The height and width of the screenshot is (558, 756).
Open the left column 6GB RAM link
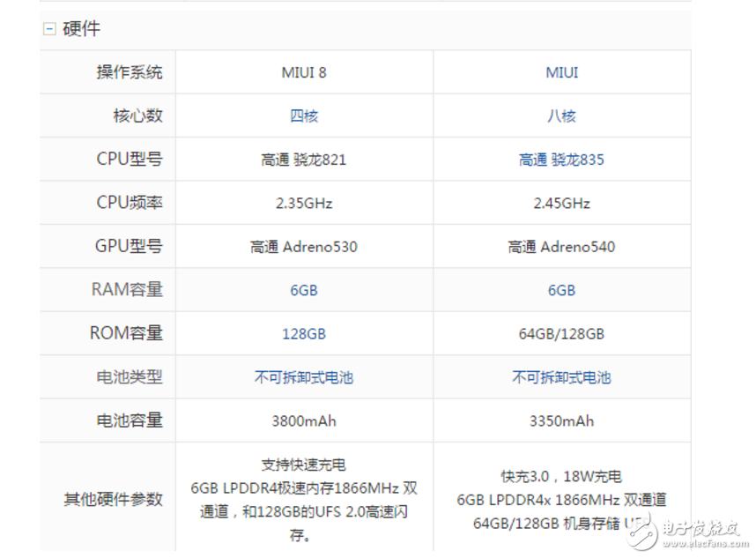click(x=304, y=289)
